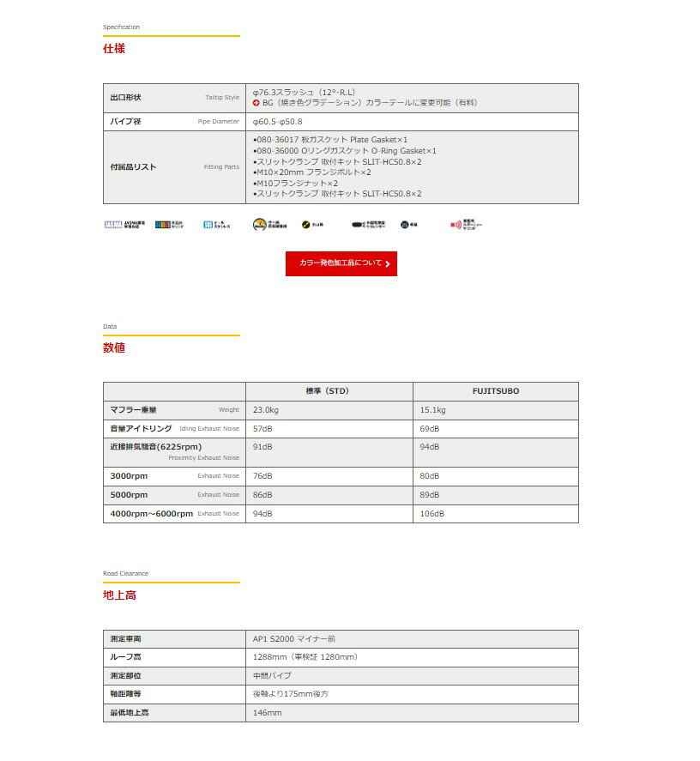Click the red arrow icon before BG text
700x761 pixels.
pyautogui.click(x=256, y=102)
